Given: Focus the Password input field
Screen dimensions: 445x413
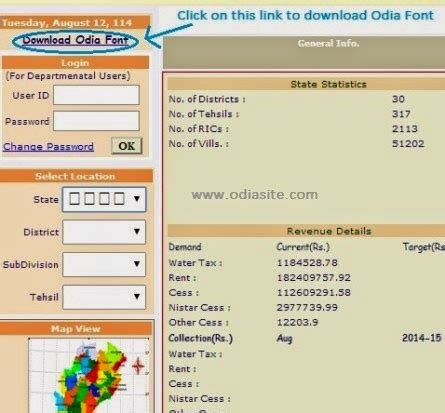Looking at the screenshot, I should coord(96,121).
